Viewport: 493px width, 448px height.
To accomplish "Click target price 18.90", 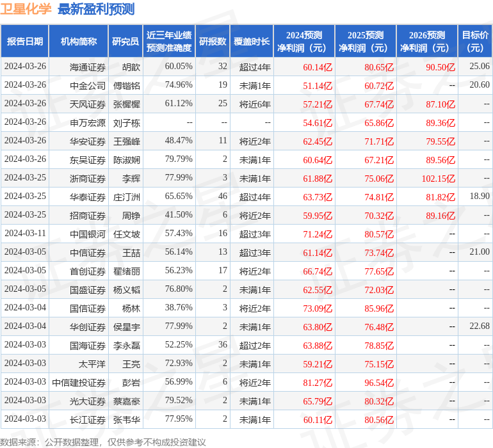I will [480, 196].
